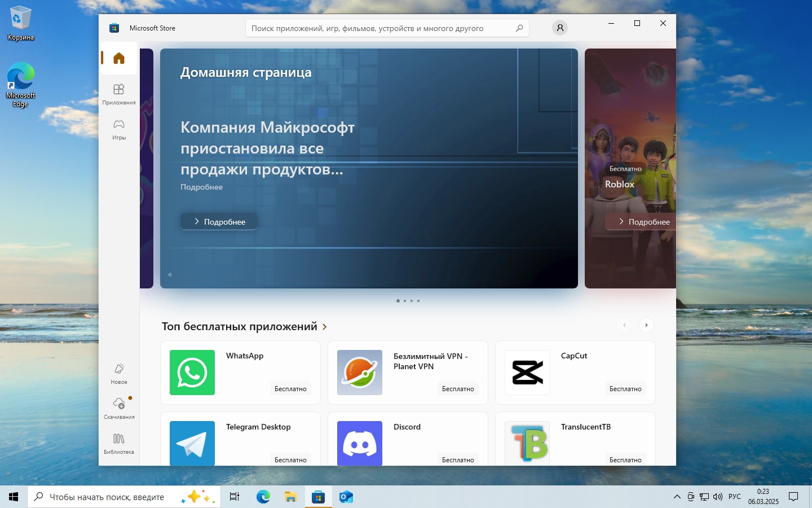
Task: Open Outlook from the taskbar
Action: tap(346, 497)
